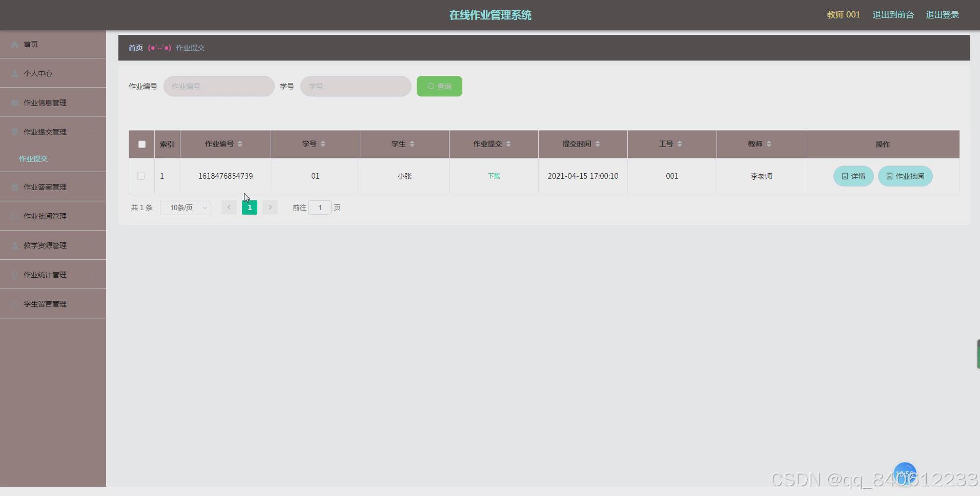This screenshot has width=980, height=496.
Task: Collapse the 作业提交管理 menu chevron
Action: [93, 132]
